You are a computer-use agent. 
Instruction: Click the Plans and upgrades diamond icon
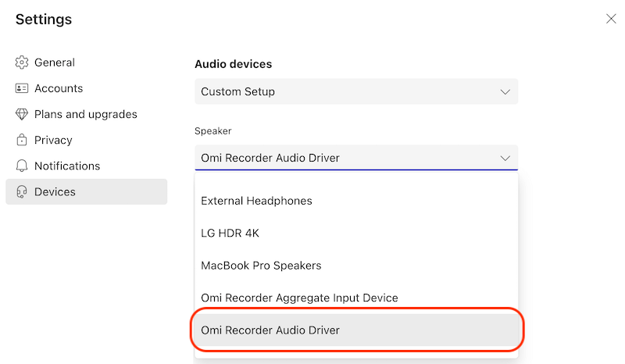tap(22, 114)
